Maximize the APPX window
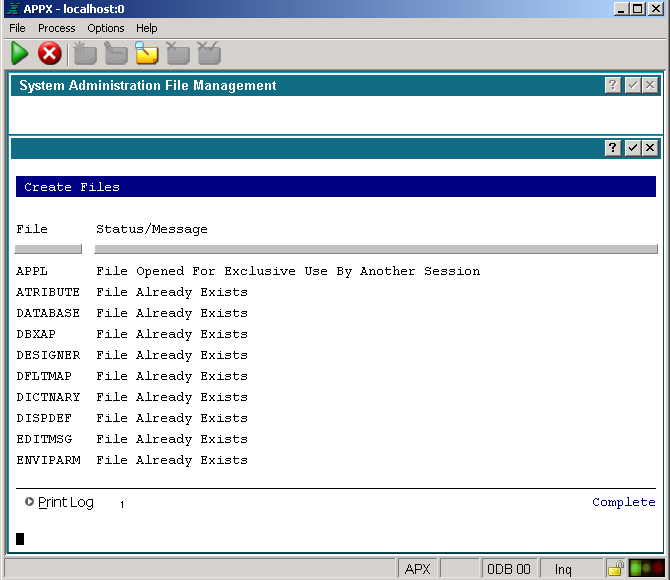670x580 pixels. (638, 9)
